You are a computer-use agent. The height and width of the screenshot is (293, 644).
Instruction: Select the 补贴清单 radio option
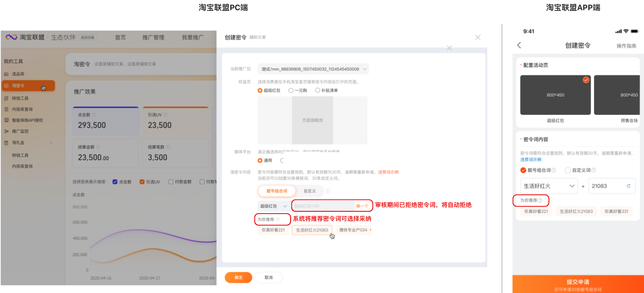coord(317,91)
